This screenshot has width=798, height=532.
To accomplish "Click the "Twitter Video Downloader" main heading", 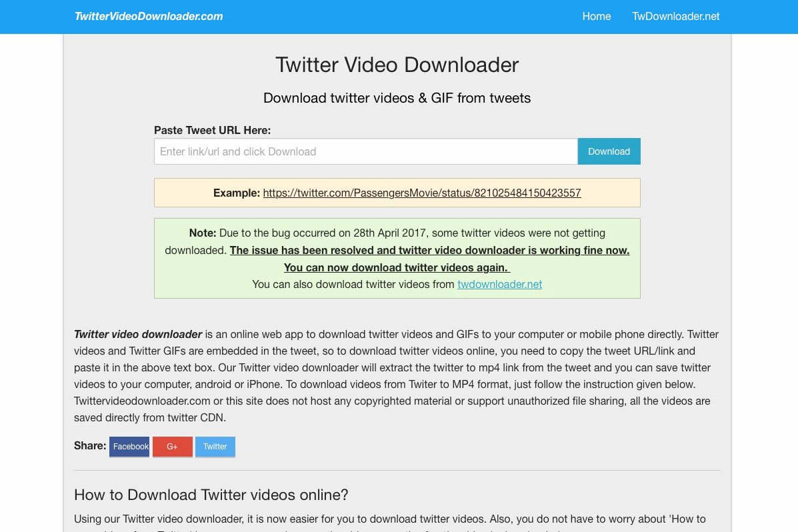I will click(x=397, y=65).
